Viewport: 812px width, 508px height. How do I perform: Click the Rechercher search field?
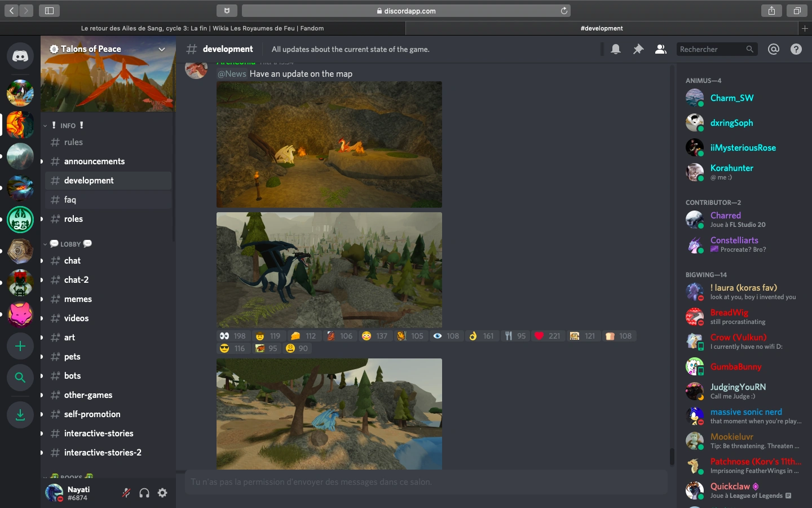click(x=712, y=50)
